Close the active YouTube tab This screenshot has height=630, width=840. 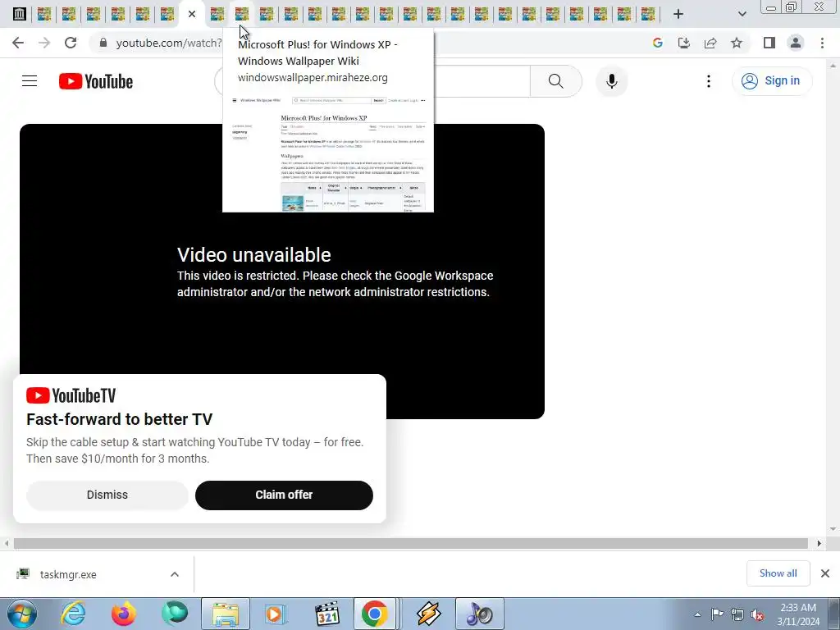coord(192,14)
